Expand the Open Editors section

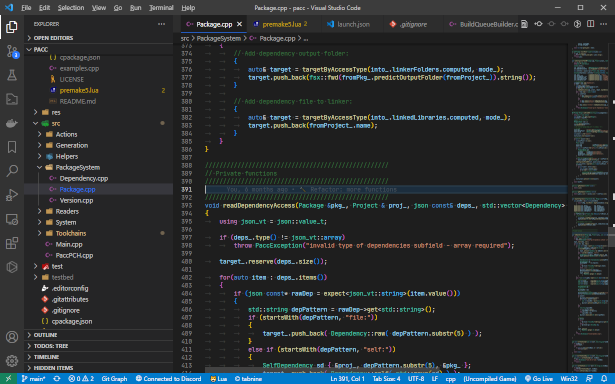[x=98, y=38]
